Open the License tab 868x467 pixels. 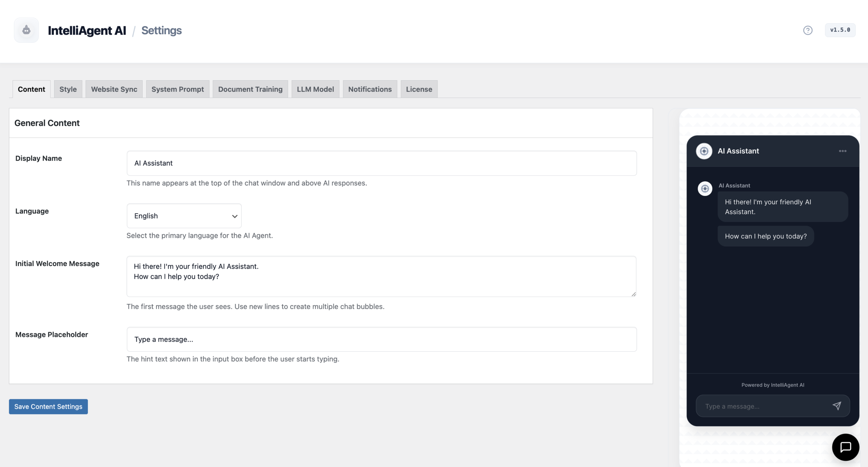pos(419,89)
